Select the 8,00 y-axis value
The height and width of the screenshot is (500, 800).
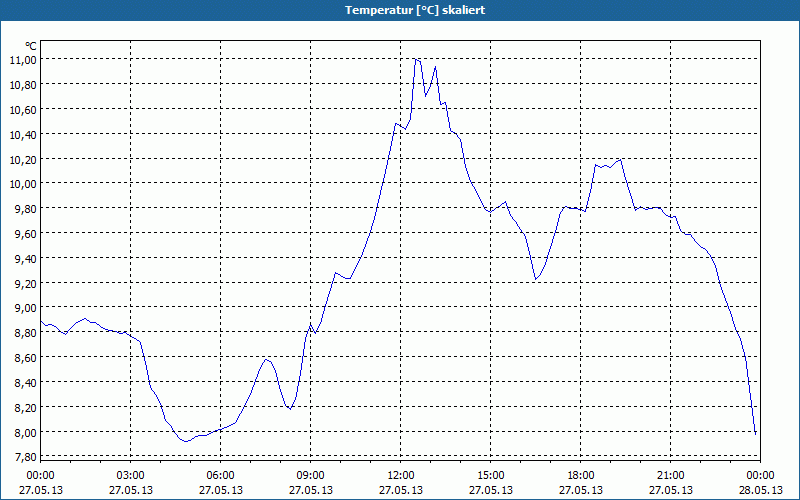(26, 433)
